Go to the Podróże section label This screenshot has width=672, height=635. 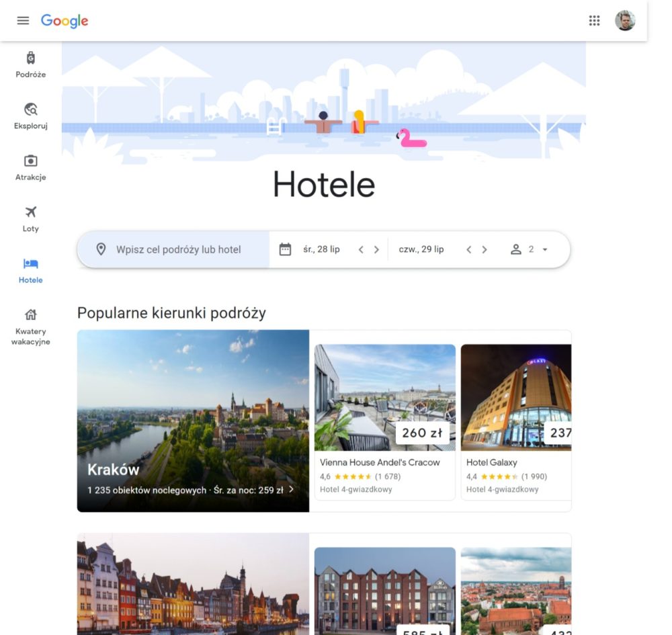31,75
